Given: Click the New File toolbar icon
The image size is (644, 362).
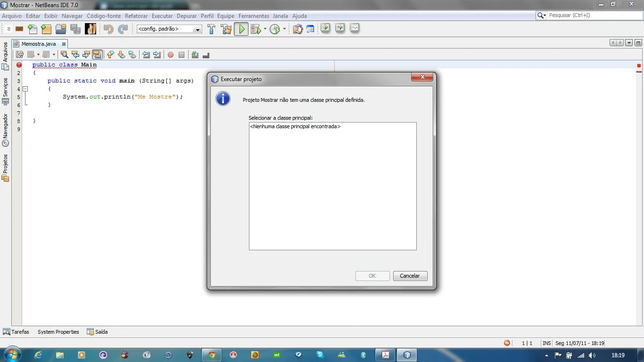Looking at the screenshot, I should [x=32, y=29].
